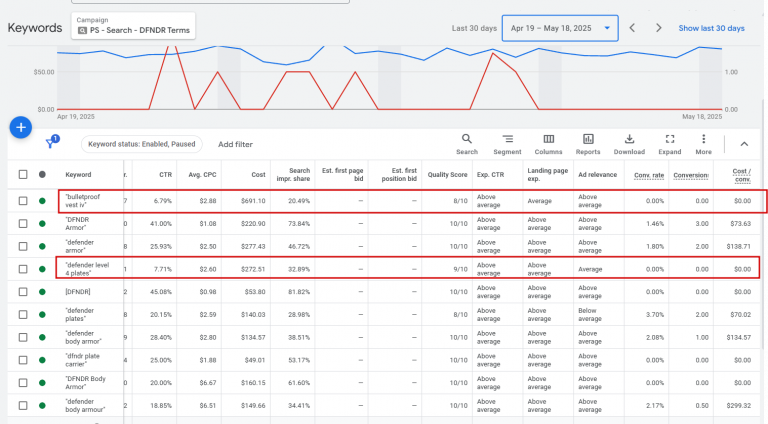Click "Below average" ad relevance for defender plates
This screenshot has width=768, height=424.
[590, 314]
